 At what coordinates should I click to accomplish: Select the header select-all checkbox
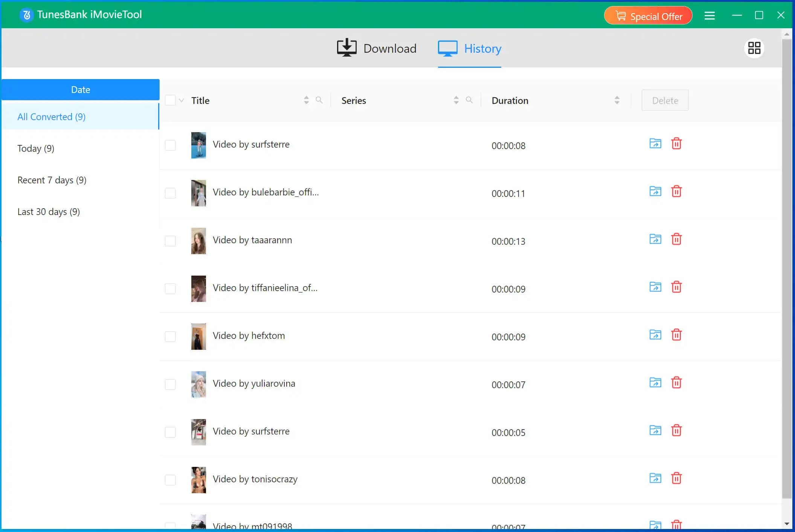(x=170, y=101)
